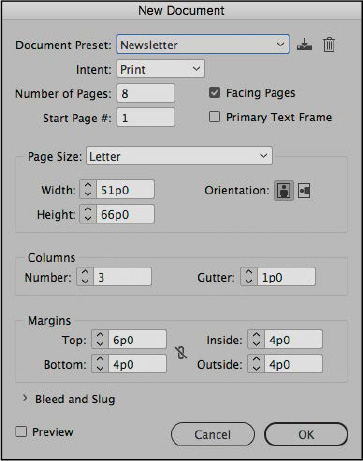Click the Width value field
363x461 pixels.
coord(125,190)
